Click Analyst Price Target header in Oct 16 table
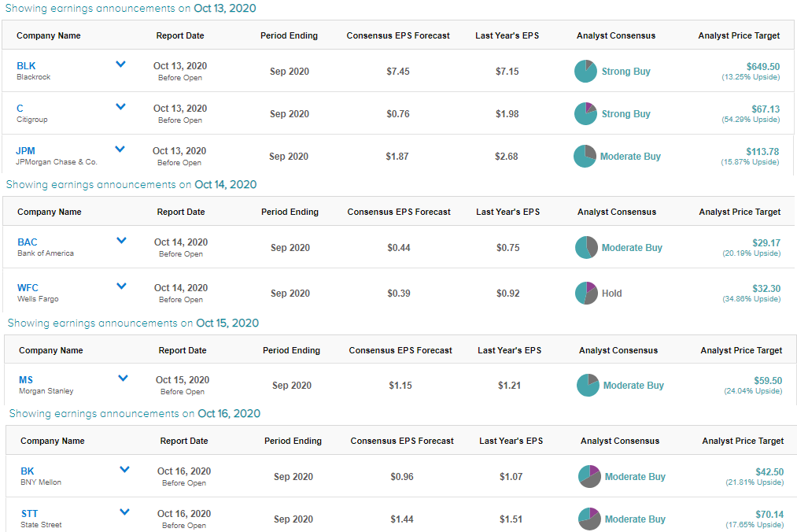This screenshot has width=797, height=532. (743, 441)
